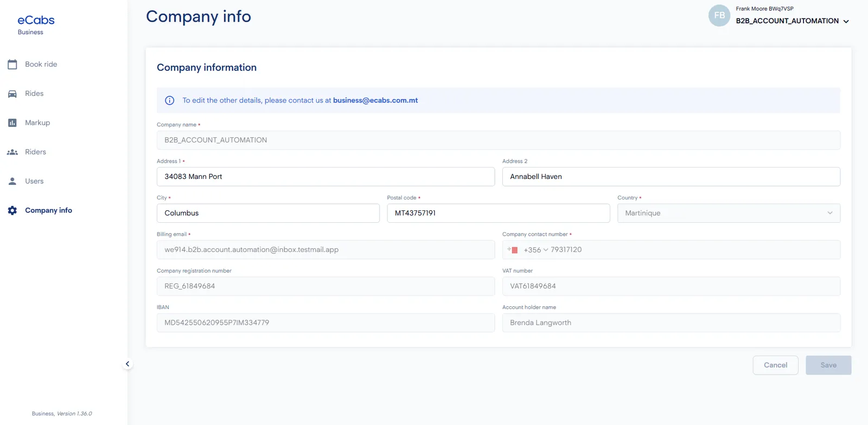The width and height of the screenshot is (868, 425).
Task: Click the IBAN field
Action: coord(325,323)
